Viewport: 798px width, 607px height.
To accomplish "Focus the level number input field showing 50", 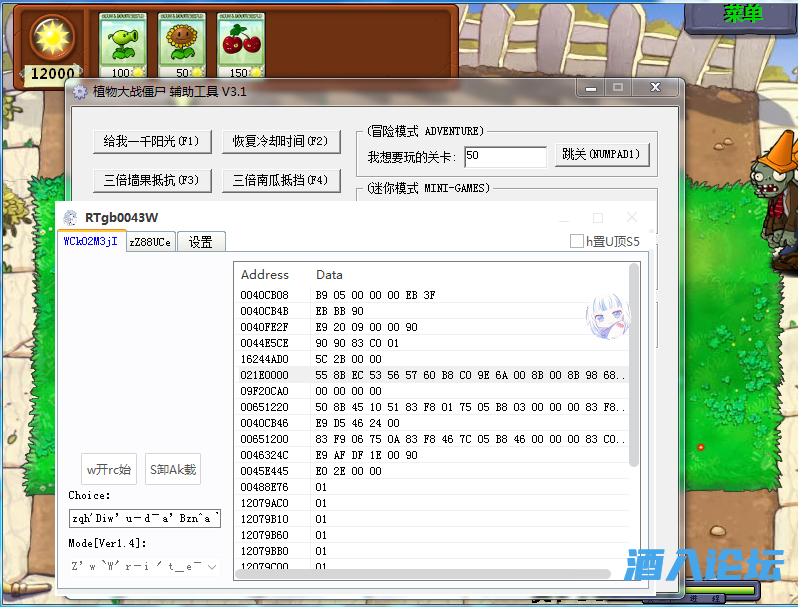I will coord(505,157).
